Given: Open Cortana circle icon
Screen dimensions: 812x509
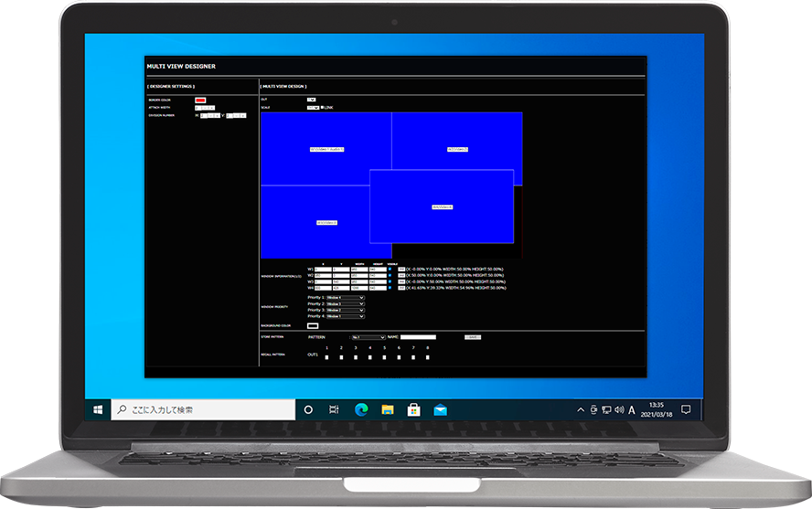Looking at the screenshot, I should (x=308, y=409).
